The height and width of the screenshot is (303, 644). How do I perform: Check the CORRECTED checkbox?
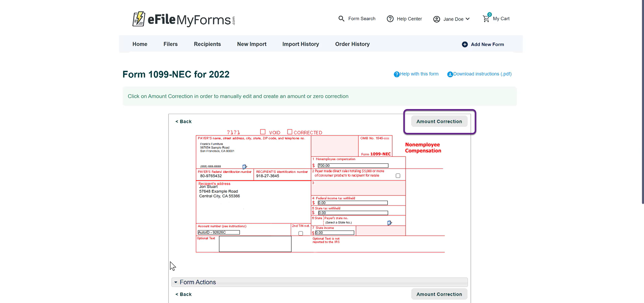tap(289, 132)
